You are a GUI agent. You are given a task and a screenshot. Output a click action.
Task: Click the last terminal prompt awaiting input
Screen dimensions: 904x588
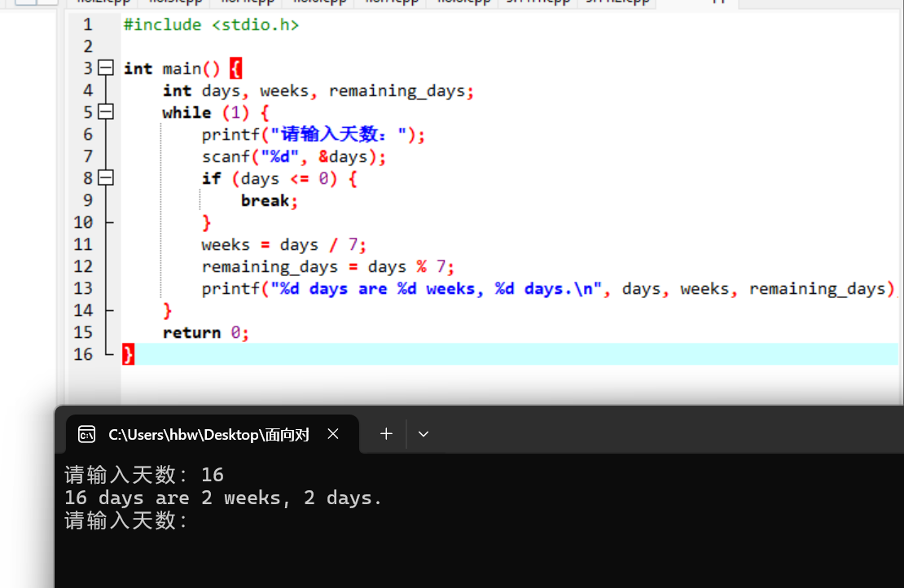pos(126,520)
